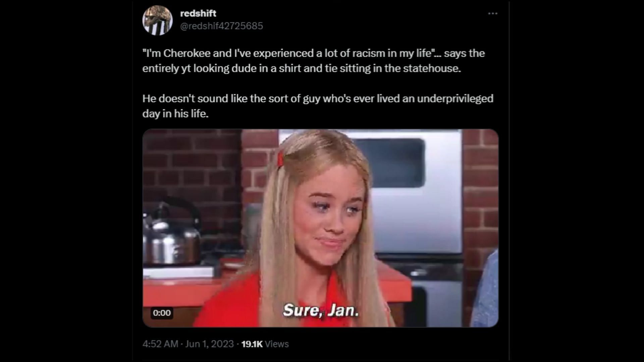The image size is (644, 362).
Task: Play the Sure, Jan GIF video
Action: coord(320,228)
